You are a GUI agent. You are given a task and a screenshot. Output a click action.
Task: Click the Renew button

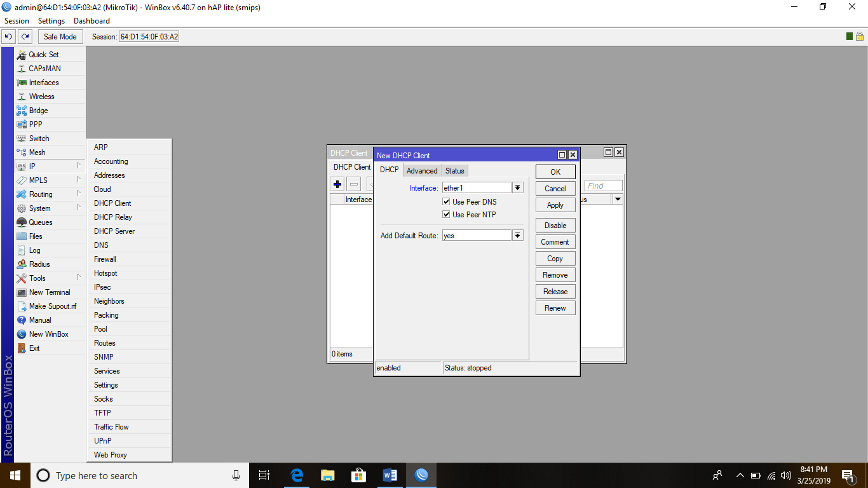pyautogui.click(x=555, y=308)
